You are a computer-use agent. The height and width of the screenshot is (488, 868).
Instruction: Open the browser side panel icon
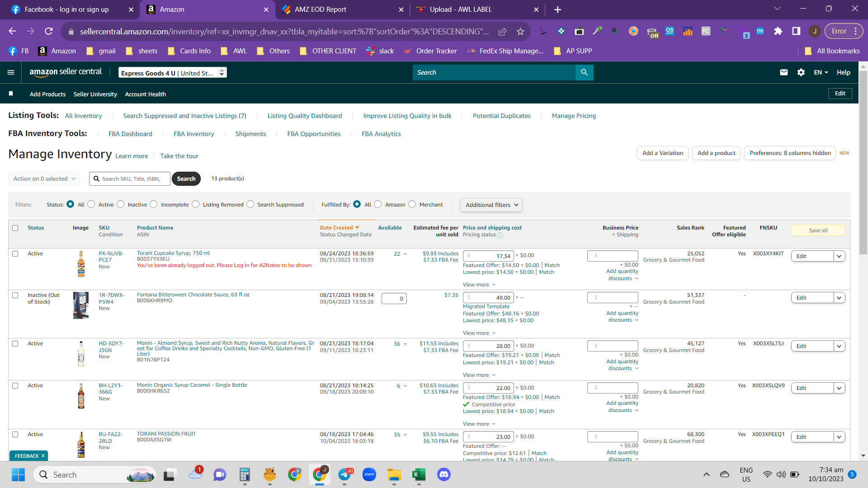(796, 31)
